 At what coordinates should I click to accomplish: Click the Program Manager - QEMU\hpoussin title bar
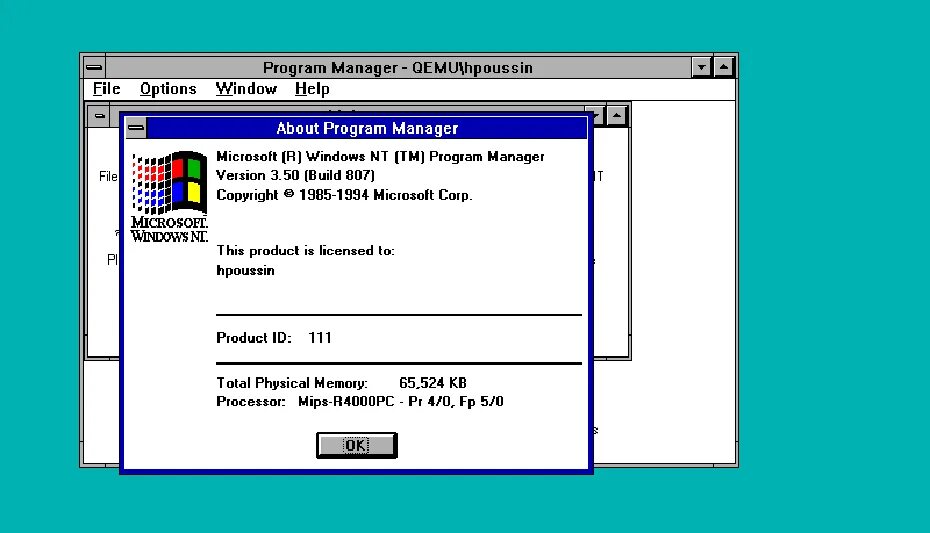pos(398,68)
